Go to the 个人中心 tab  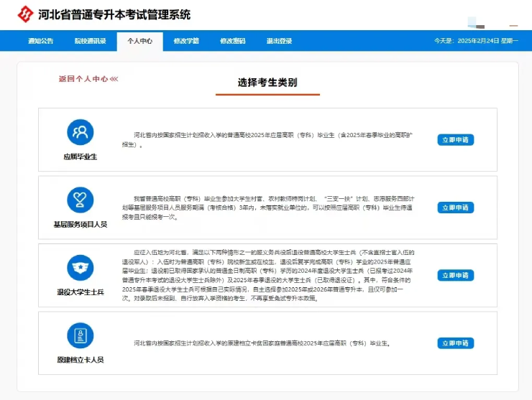click(139, 41)
